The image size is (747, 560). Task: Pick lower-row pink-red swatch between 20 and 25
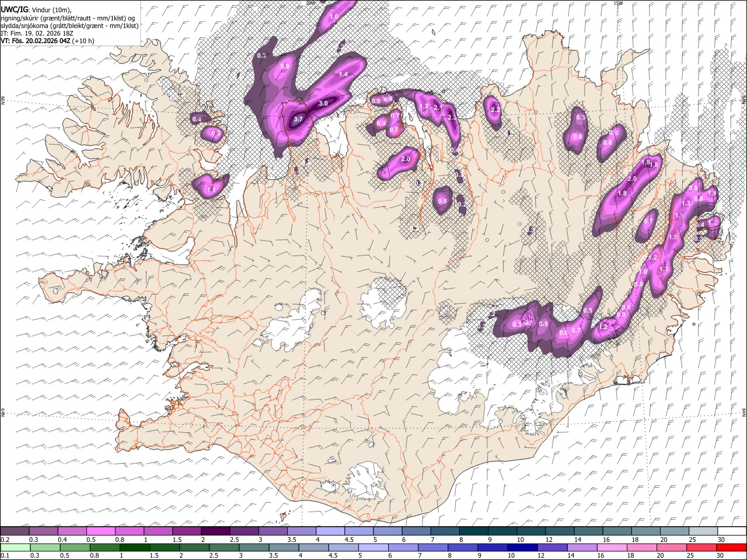tap(672, 547)
